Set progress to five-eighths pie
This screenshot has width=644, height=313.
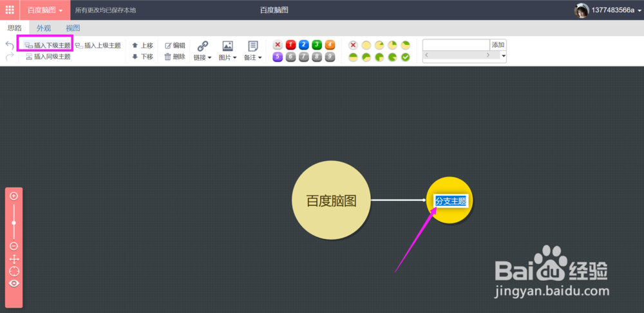(366, 57)
